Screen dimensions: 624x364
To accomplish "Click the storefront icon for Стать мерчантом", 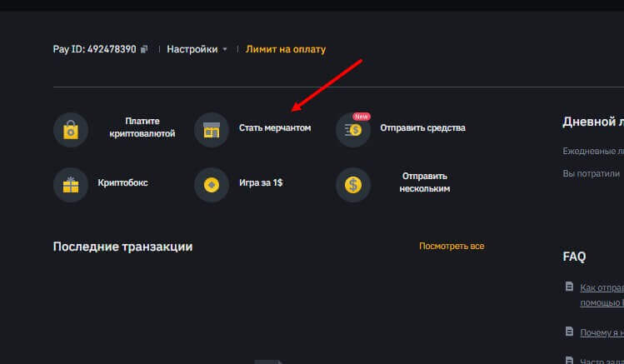I will (x=212, y=129).
